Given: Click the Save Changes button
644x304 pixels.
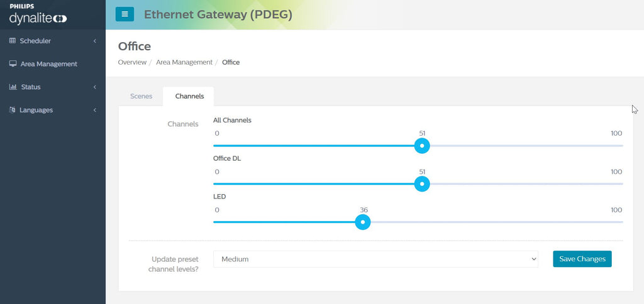Looking at the screenshot, I should tap(582, 259).
